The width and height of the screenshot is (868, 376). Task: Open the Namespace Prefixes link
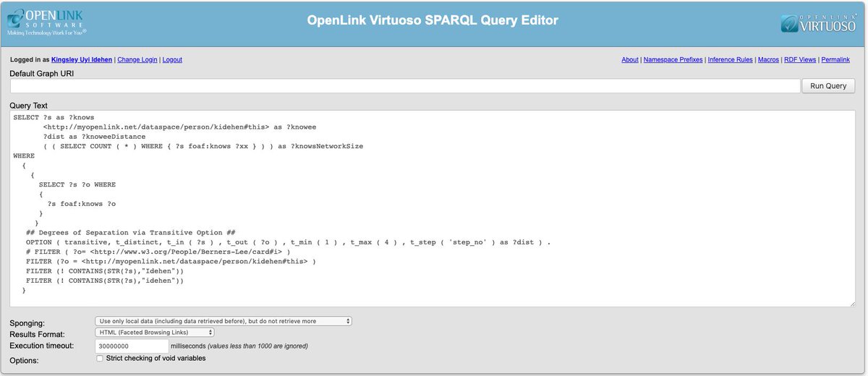point(673,60)
